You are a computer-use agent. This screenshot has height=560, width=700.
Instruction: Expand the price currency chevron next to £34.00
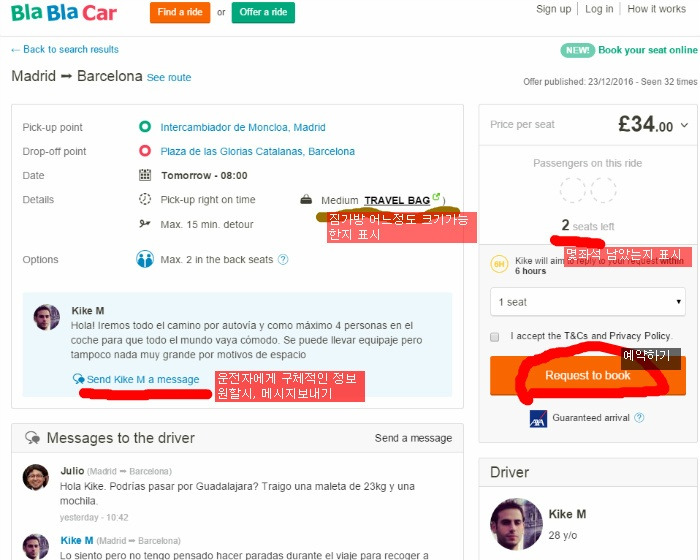(x=684, y=125)
